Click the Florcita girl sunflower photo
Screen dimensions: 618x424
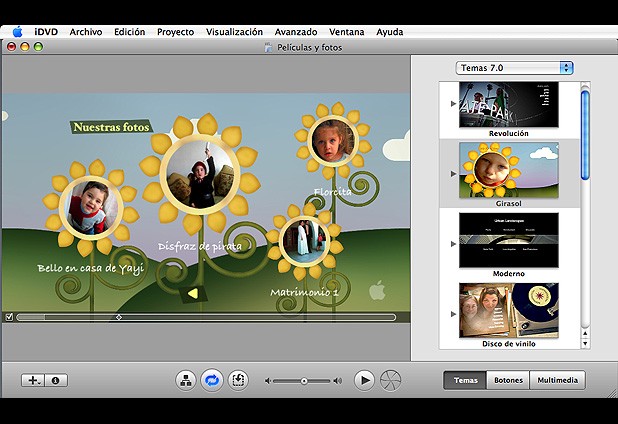point(333,141)
